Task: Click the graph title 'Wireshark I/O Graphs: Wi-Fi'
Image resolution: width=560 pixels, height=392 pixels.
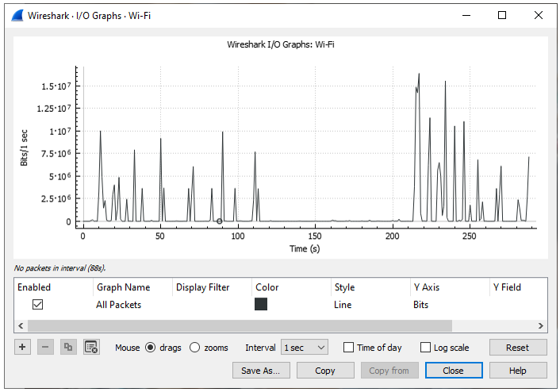Action: [x=281, y=44]
